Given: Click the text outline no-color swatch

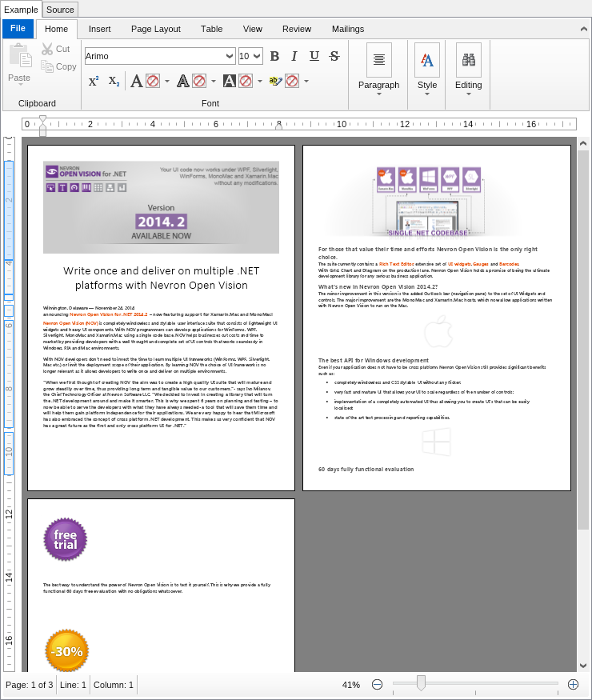Looking at the screenshot, I should [x=199, y=82].
